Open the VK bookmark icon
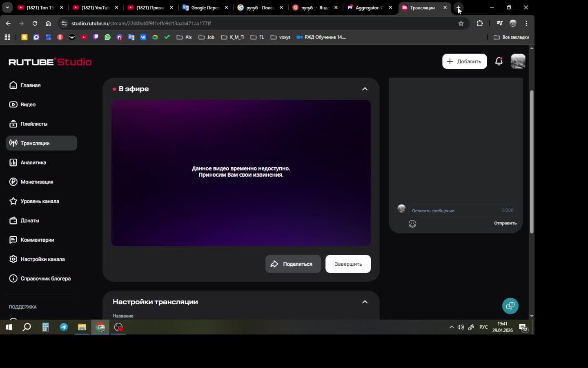Screen dimensions: 588x368 (143, 37)
